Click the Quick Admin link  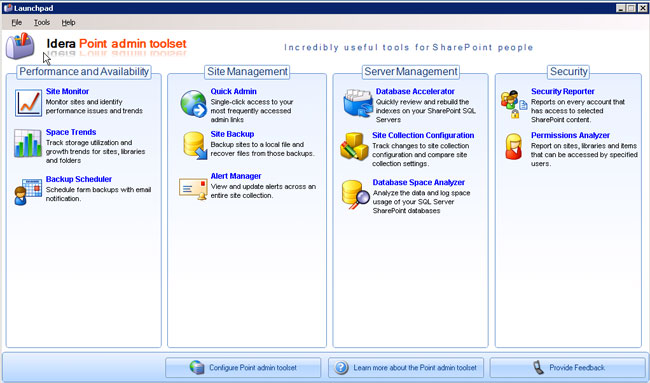point(233,91)
